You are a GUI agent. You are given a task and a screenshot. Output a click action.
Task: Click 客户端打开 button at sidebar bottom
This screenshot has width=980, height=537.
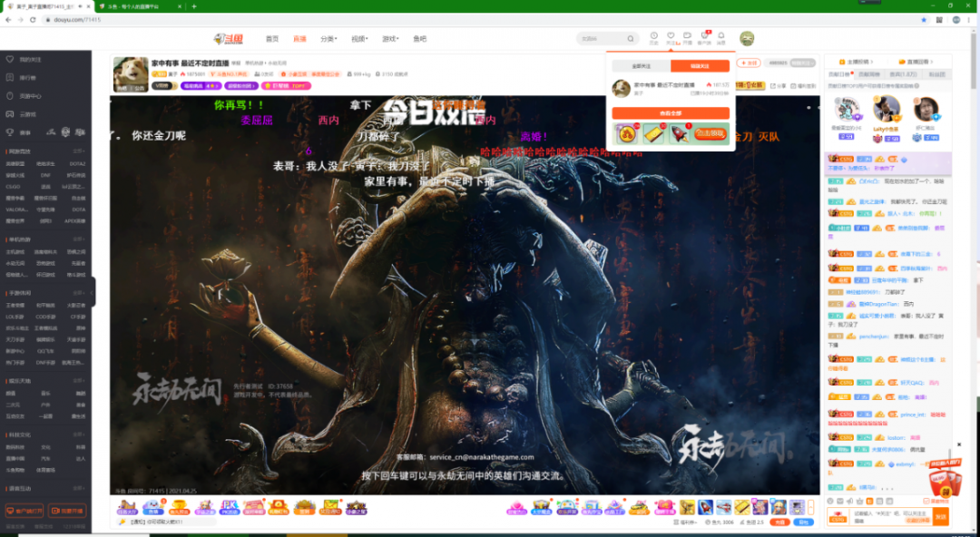pyautogui.click(x=24, y=511)
